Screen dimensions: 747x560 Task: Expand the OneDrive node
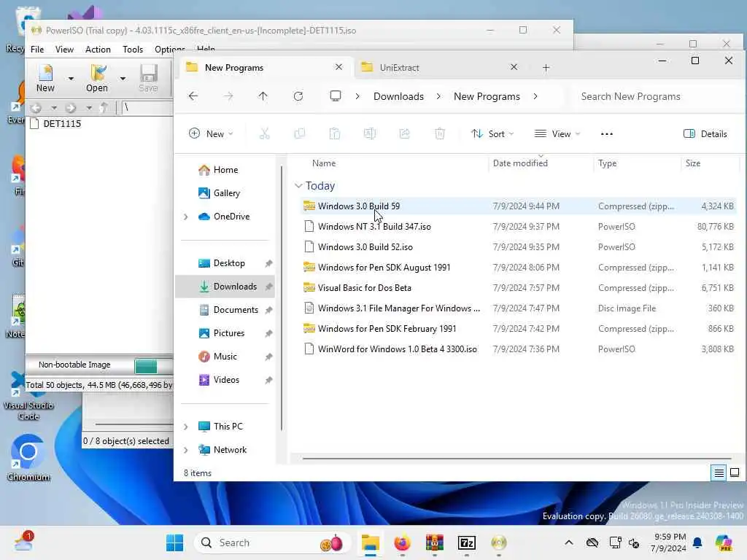[x=186, y=217]
